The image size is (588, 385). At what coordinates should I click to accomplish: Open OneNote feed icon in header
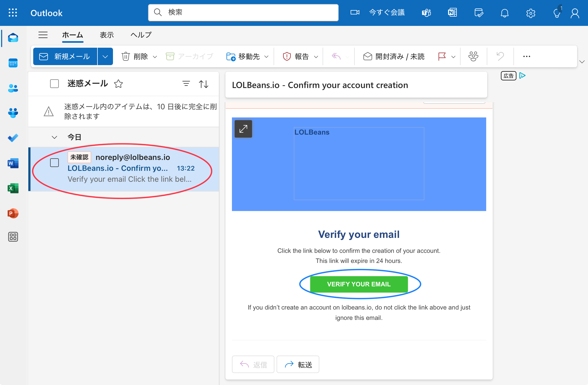[x=452, y=13]
